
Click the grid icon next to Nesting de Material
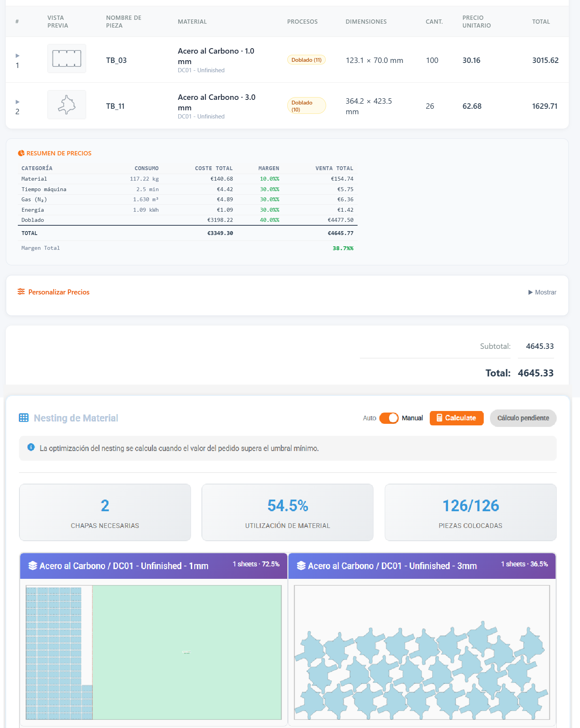tap(24, 418)
